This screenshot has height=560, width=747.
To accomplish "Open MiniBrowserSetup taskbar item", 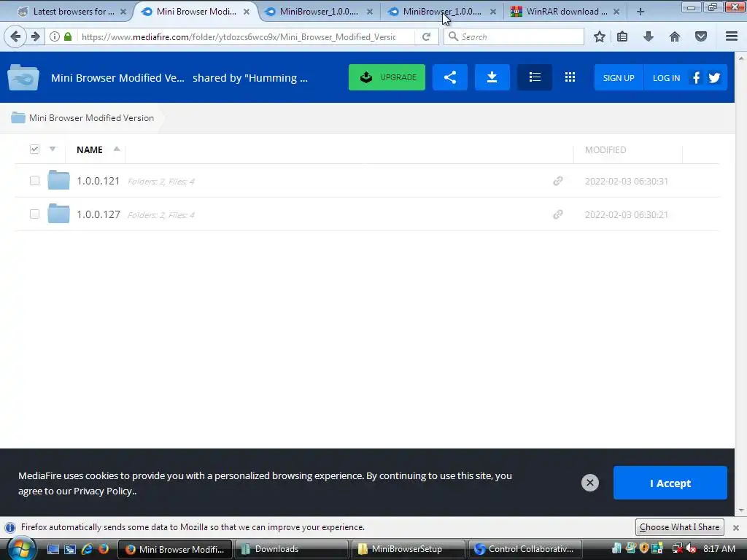I will [x=409, y=549].
